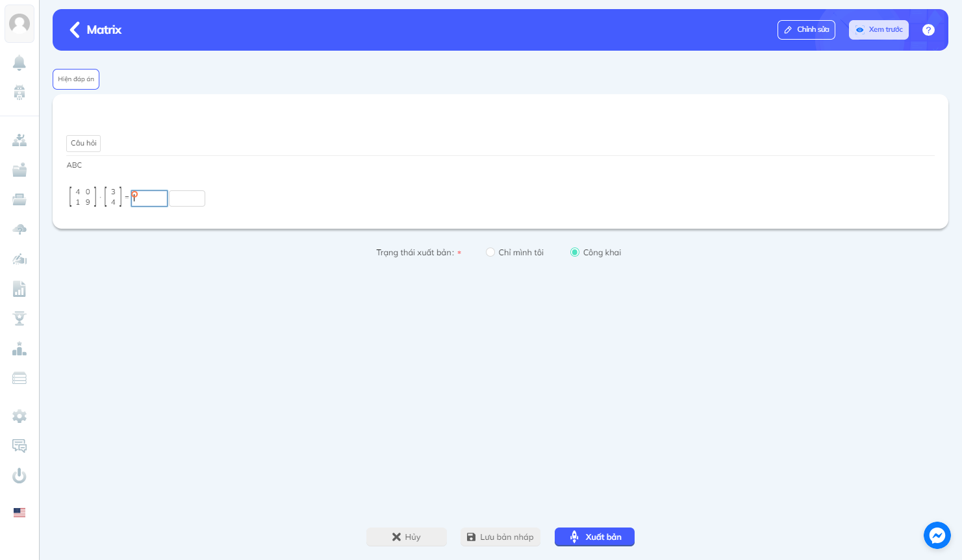The image size is (962, 560).
Task: Click the 'Hủy' cancel button
Action: pyautogui.click(x=407, y=537)
